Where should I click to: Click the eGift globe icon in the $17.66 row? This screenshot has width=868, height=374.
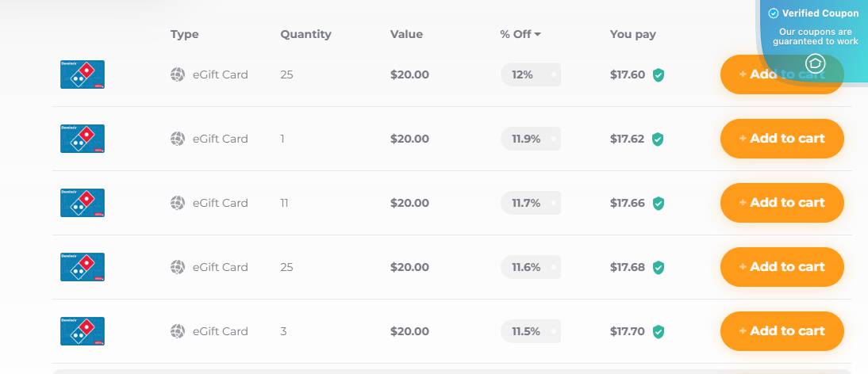pos(178,203)
